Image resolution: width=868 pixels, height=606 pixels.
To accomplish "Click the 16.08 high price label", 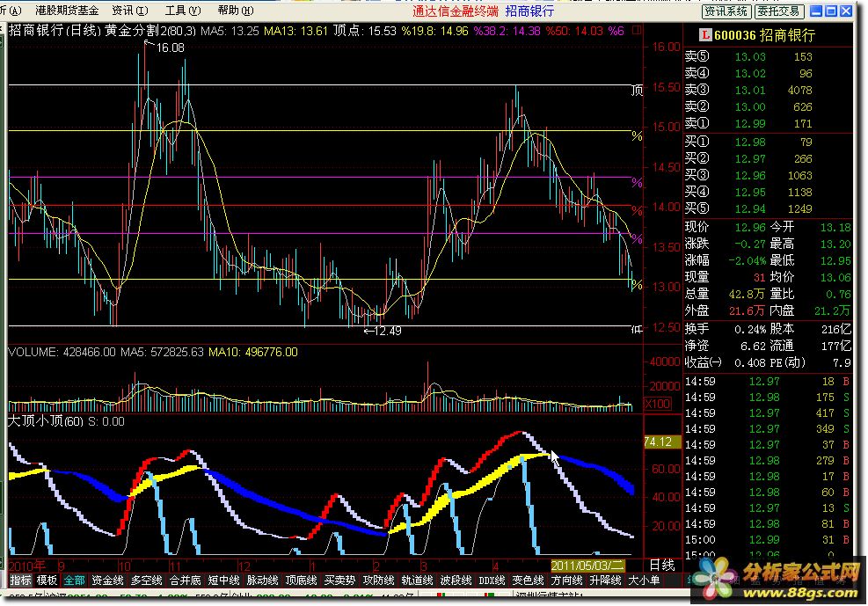I will coord(170,47).
